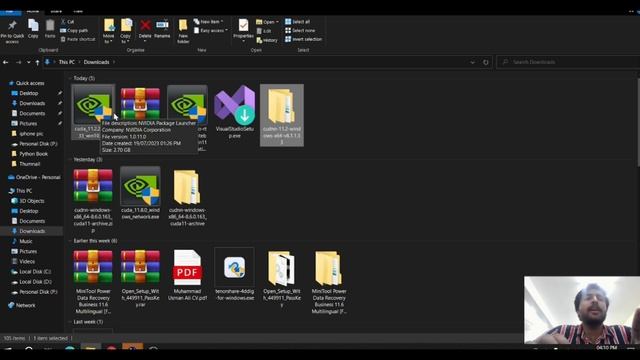Select Local Disk (C:) in sidebar
Image resolution: width=640 pixels, height=360 pixels.
[x=35, y=272]
